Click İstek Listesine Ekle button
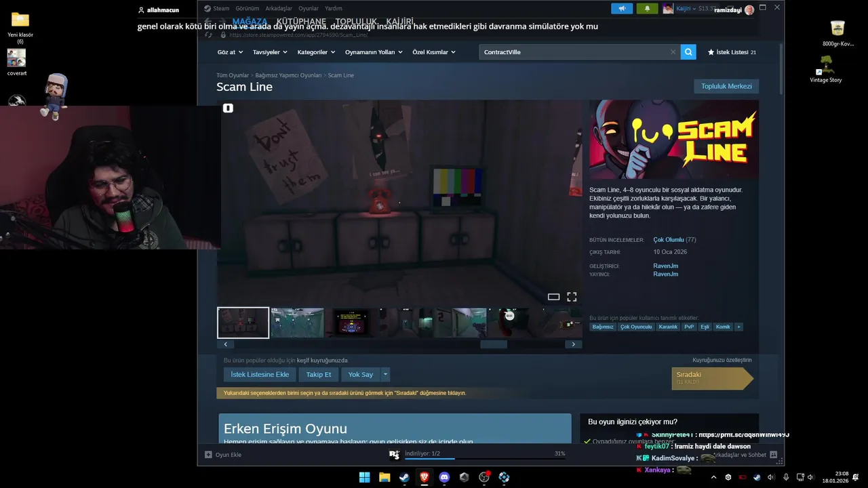868x488 pixels. point(260,374)
